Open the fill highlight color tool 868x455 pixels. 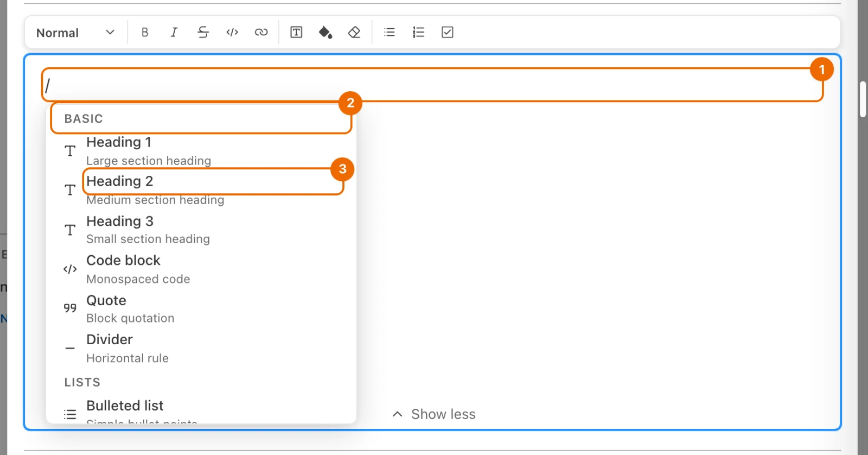point(325,33)
